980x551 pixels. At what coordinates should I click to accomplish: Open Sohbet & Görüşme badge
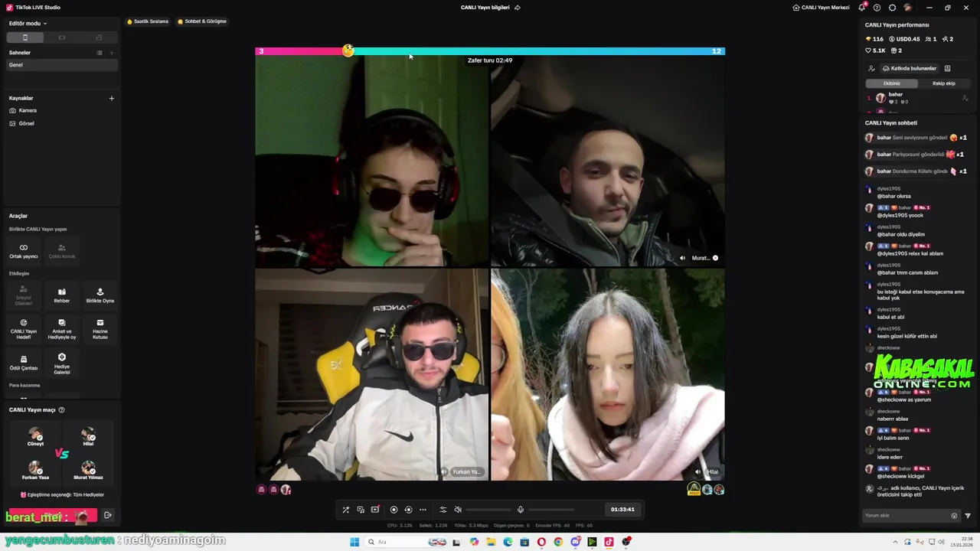pos(202,21)
